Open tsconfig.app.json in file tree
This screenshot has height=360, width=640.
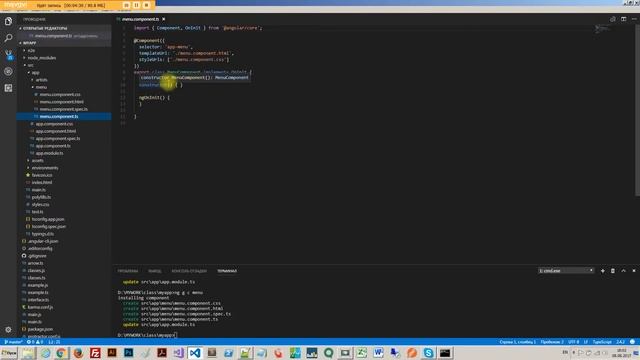click(48, 219)
